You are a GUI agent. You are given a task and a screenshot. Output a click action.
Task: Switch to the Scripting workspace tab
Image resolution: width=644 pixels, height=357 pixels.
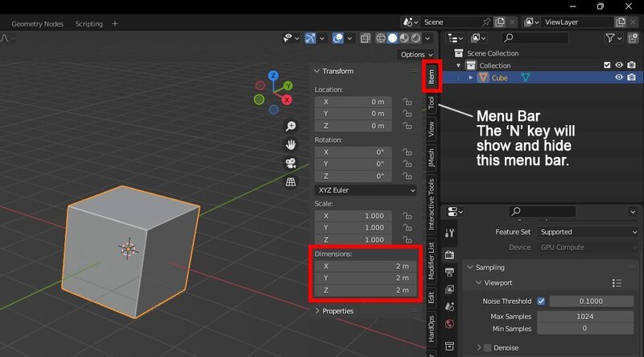(x=89, y=24)
